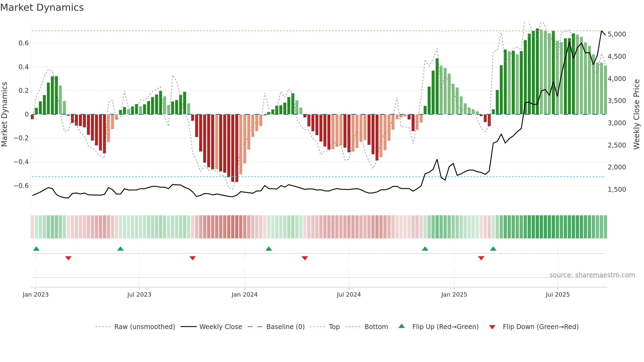Click the Jan 2024 x-axis label
Viewport: 644px width, 362px height.
click(245, 294)
